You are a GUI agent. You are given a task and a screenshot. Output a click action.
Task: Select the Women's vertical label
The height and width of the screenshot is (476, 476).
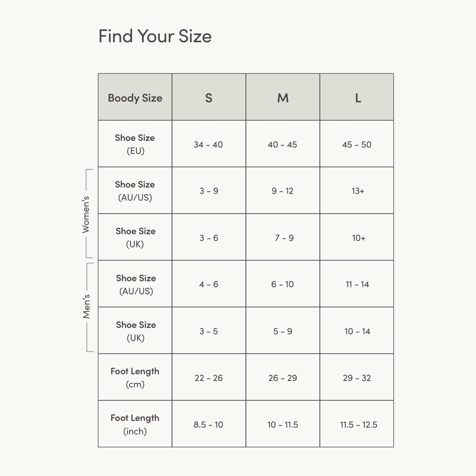(86, 214)
